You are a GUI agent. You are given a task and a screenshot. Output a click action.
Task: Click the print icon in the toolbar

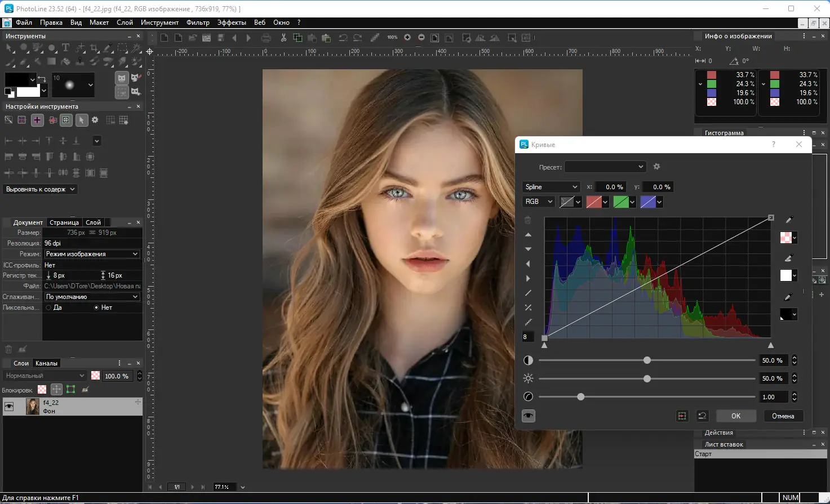coord(266,38)
